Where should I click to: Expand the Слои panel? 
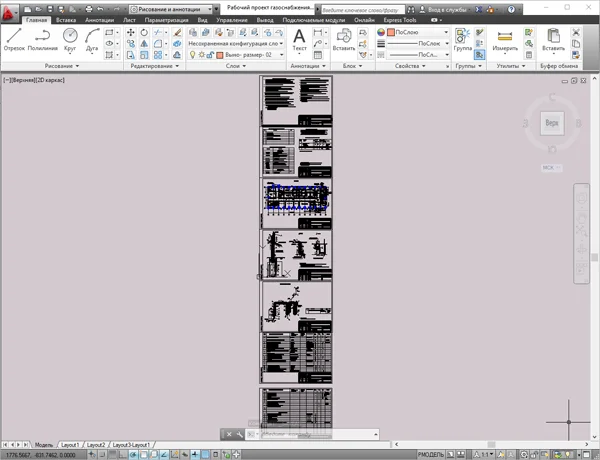tap(236, 66)
